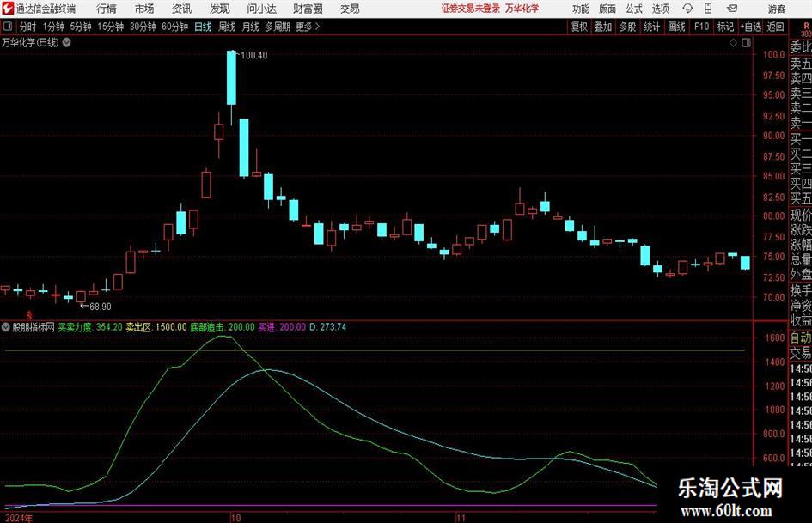
Task: Click the 100.40 high price label
Action: 253,56
